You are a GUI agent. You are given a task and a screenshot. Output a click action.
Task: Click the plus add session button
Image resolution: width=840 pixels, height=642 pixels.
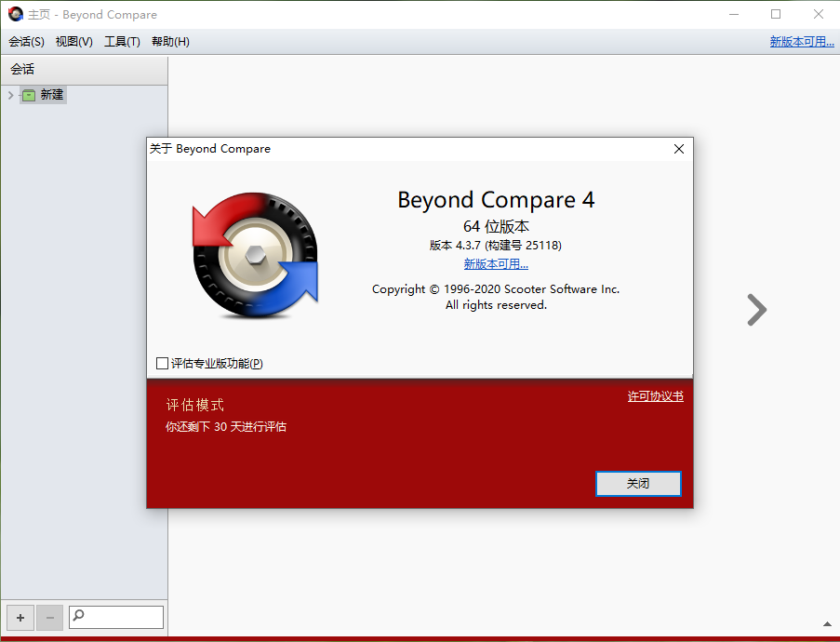tap(20, 618)
